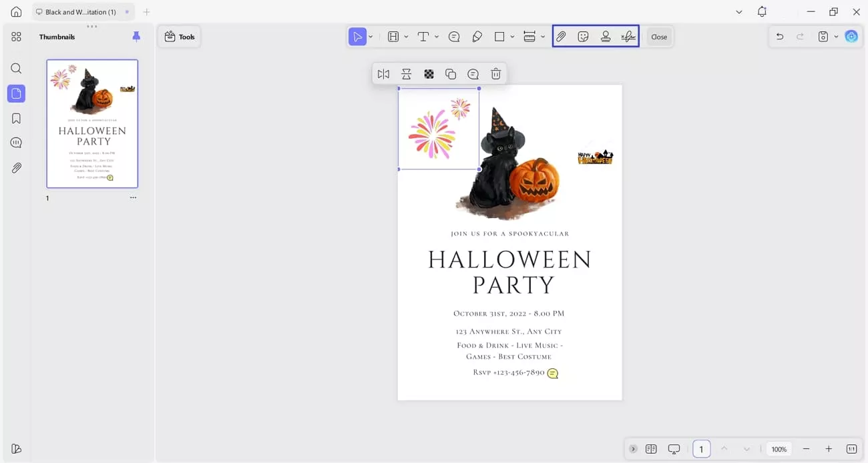Flip the selected fireworks image horizontally

[x=383, y=73]
